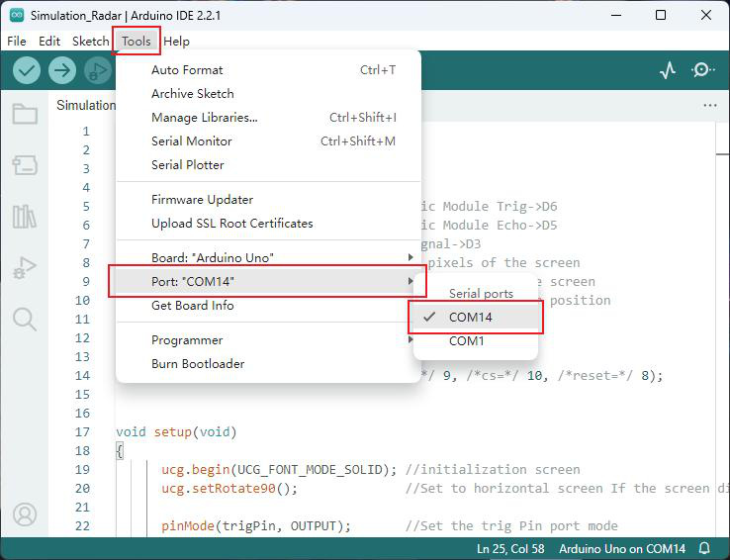This screenshot has width=730, height=560.
Task: Click line number 22 in the gutter
Action: tap(82, 526)
